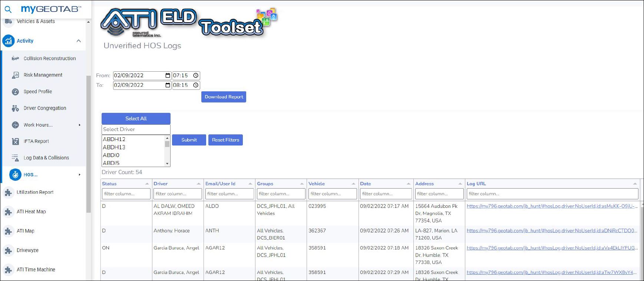Open Utilization Report menu item

click(35, 192)
